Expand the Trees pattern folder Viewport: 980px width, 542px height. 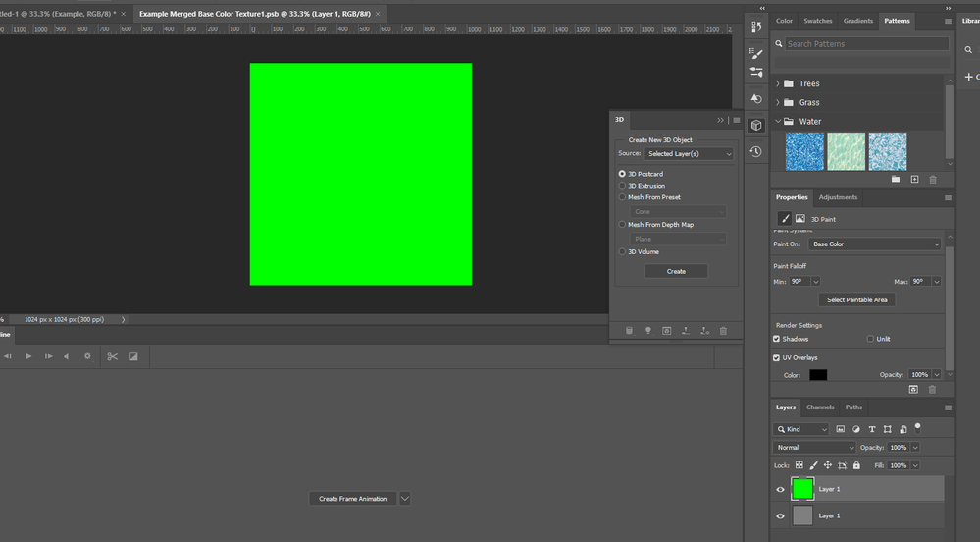(x=778, y=83)
